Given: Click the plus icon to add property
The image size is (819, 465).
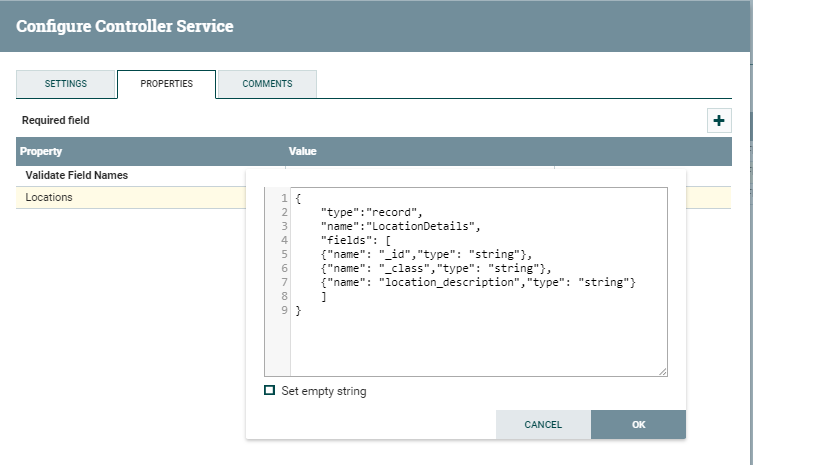Looking at the screenshot, I should (x=718, y=121).
